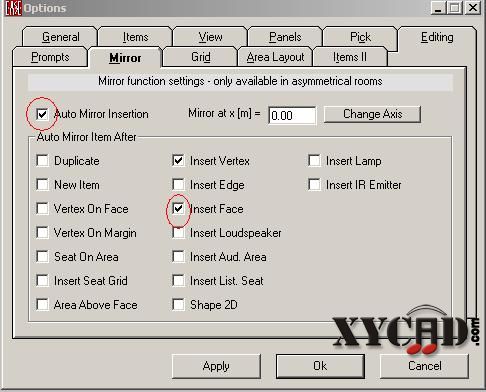Viewport: 486px width, 392px height.
Task: Close the Options window
Action: pos(473,8)
